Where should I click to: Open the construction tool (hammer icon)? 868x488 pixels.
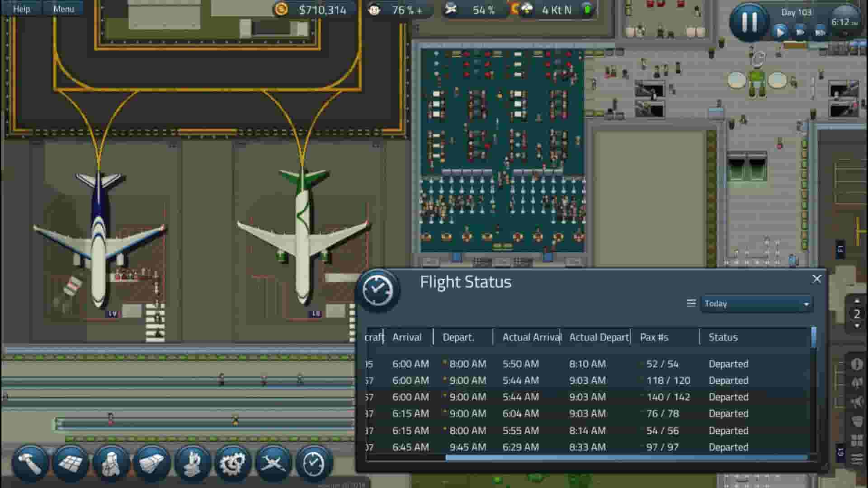point(29,463)
